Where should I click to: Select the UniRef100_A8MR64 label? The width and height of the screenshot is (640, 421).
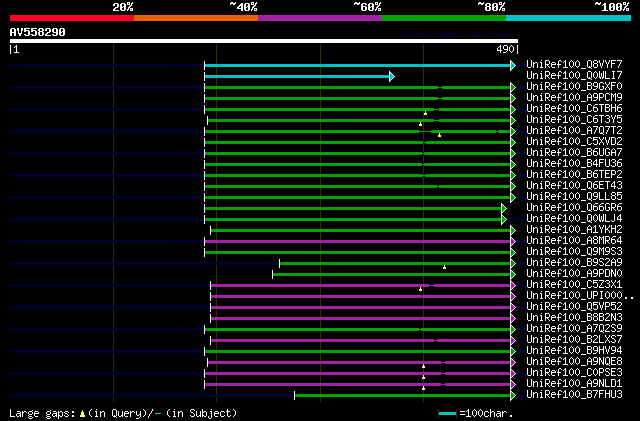tap(574, 241)
